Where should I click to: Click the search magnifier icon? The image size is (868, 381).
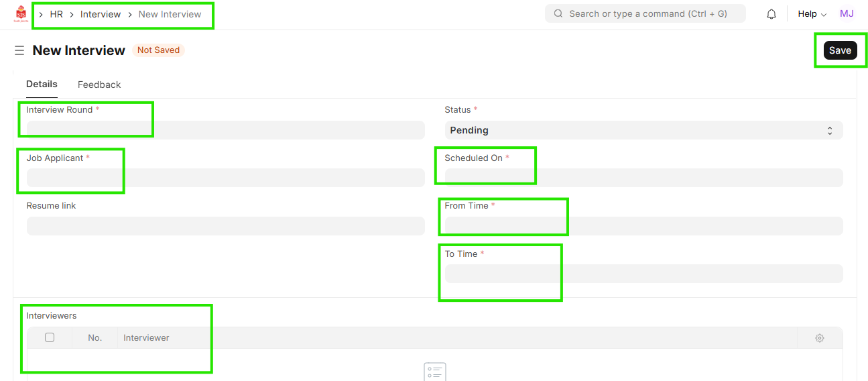(558, 13)
